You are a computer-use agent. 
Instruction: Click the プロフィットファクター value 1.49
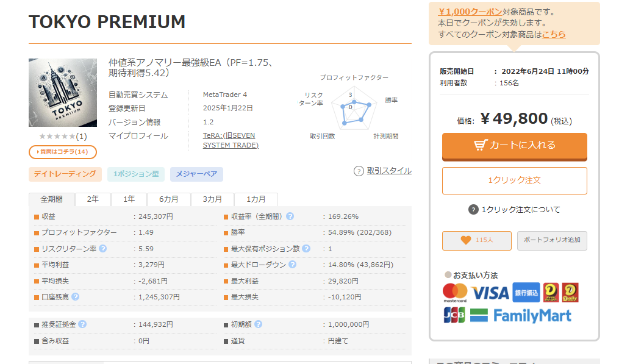pos(146,232)
